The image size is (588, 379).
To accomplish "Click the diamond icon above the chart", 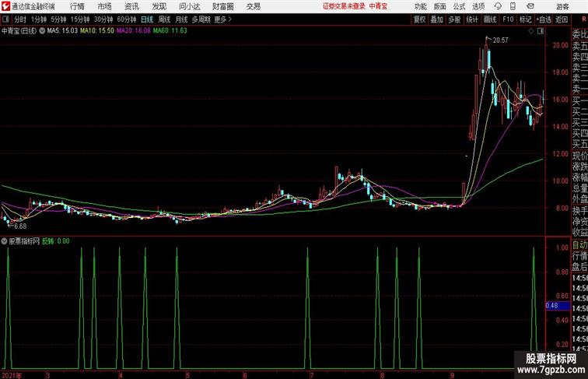I will click(531, 31).
